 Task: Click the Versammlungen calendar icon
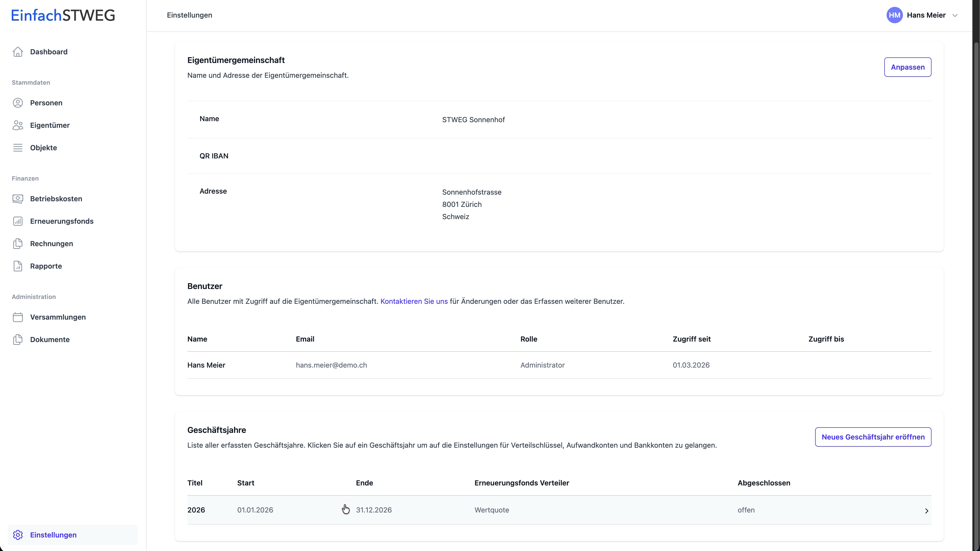point(18,317)
